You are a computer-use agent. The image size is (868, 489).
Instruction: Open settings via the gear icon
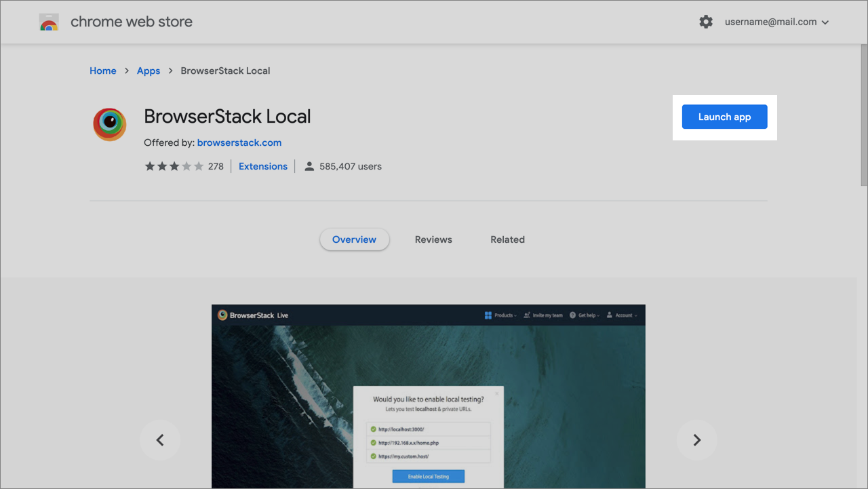coord(706,22)
